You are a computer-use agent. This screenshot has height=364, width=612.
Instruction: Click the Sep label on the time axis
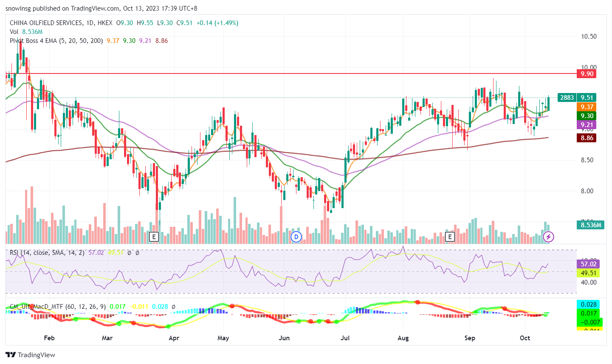[470, 338]
